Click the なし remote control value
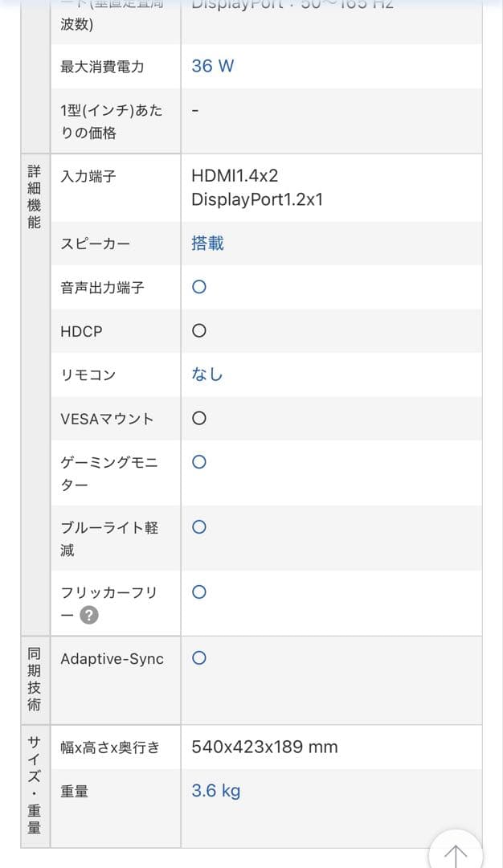The width and height of the screenshot is (503, 868). point(207,374)
